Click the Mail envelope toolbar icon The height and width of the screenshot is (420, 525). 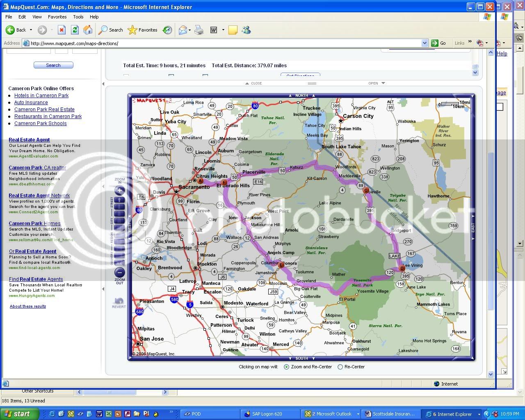[x=183, y=30]
